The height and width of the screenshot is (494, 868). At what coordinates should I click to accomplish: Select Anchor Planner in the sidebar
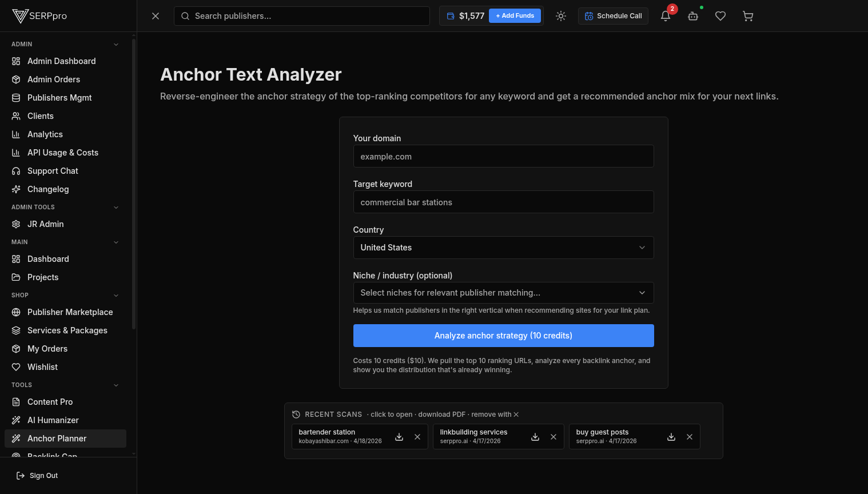(x=57, y=438)
